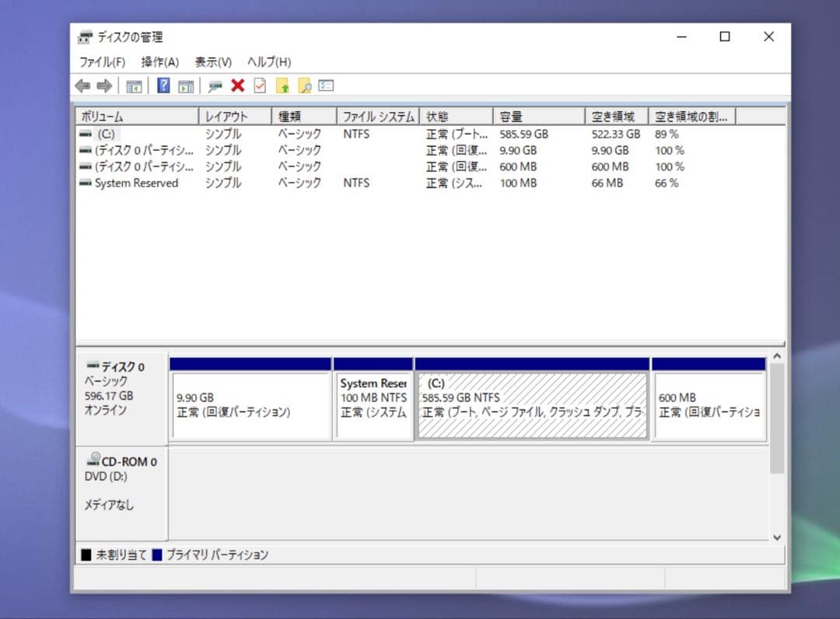
Task: Select the CD-ROM 0 DVD (D:) label panel
Action: (x=122, y=493)
